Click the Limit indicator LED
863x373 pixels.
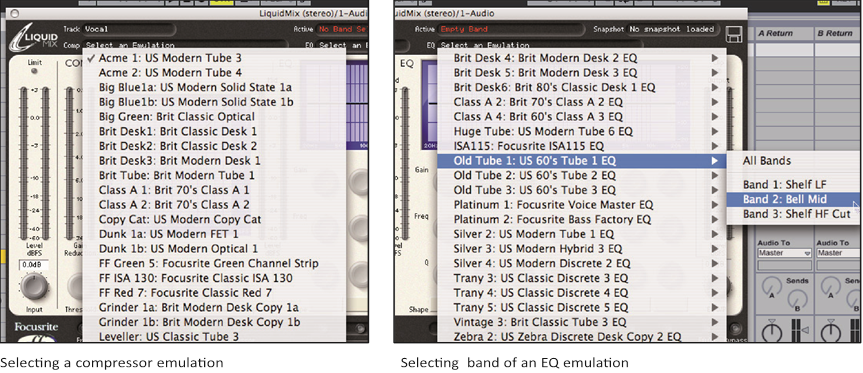[34, 72]
